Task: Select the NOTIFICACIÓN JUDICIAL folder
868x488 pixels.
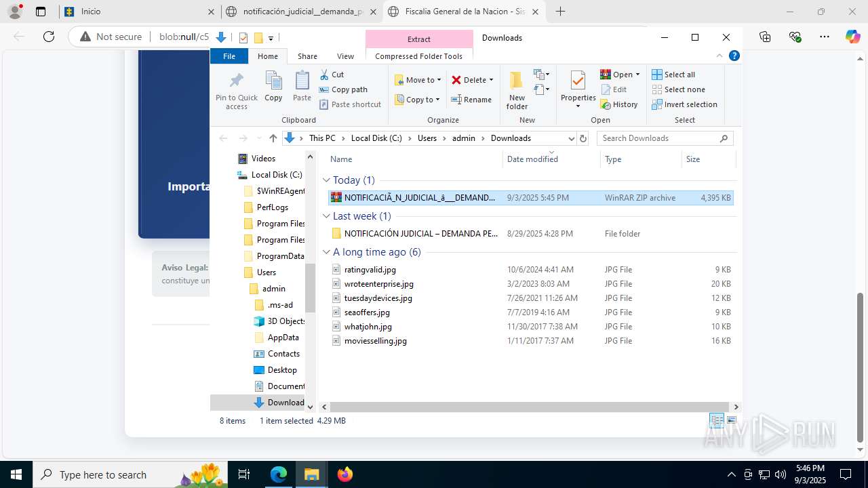Action: tap(530, 234)
